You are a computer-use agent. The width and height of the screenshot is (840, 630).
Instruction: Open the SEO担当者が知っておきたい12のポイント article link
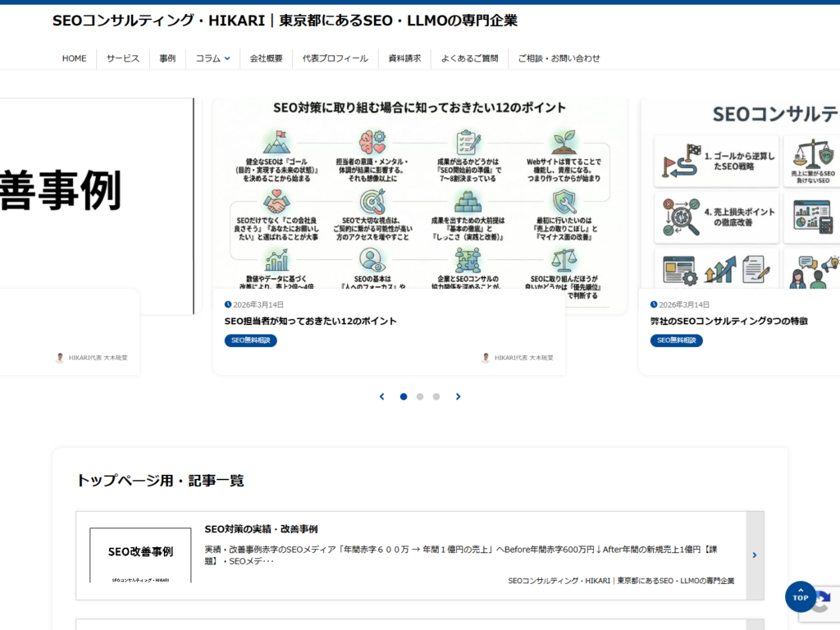pyautogui.click(x=311, y=322)
